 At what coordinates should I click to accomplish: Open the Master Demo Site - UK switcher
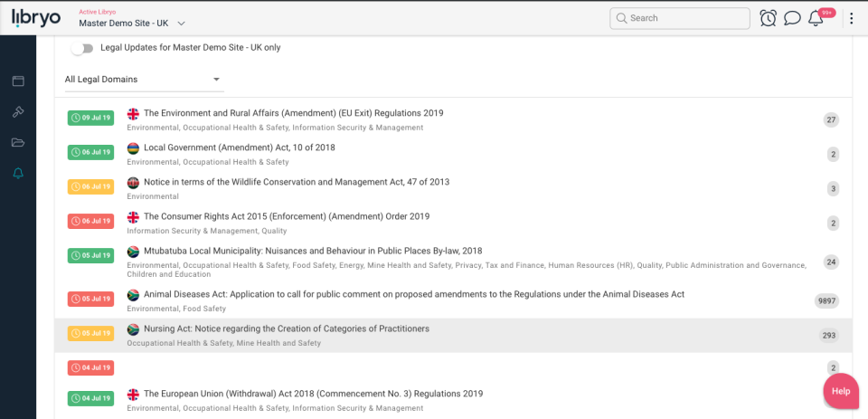coord(132,23)
